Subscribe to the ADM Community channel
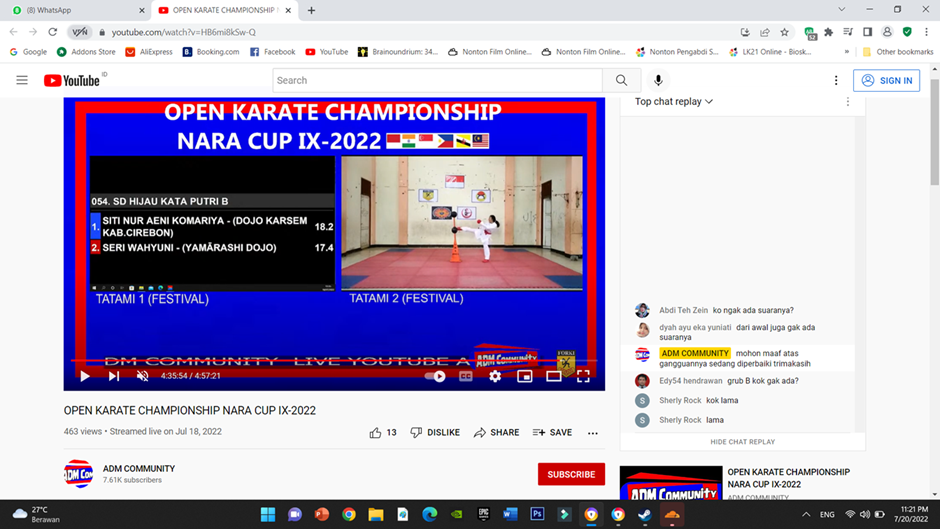The width and height of the screenshot is (940, 529). pyautogui.click(x=571, y=474)
